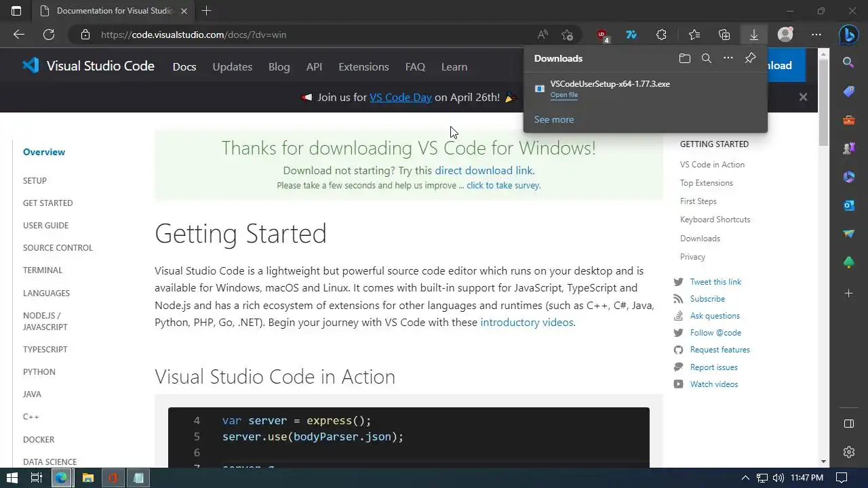Open Request features link
Screen dimensions: 868x488
point(719,350)
